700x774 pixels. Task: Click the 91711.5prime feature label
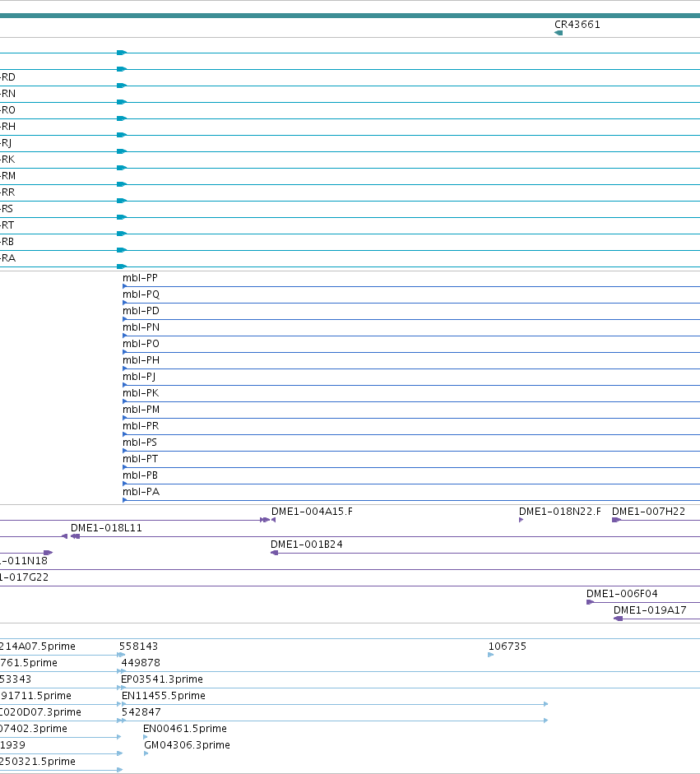coord(35,696)
